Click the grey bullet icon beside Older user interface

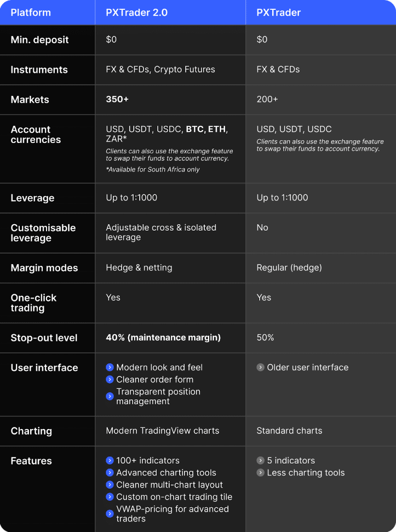(261, 368)
